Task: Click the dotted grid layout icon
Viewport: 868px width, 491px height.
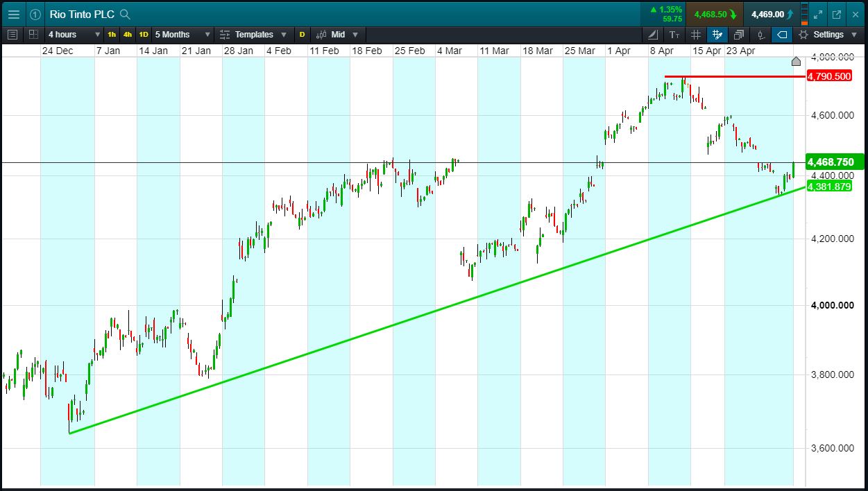Action: [x=33, y=35]
